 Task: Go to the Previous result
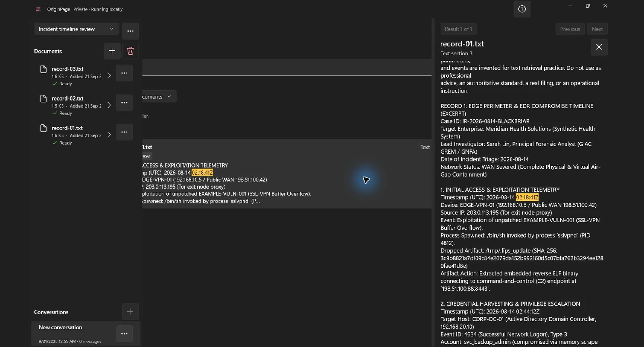(570, 29)
